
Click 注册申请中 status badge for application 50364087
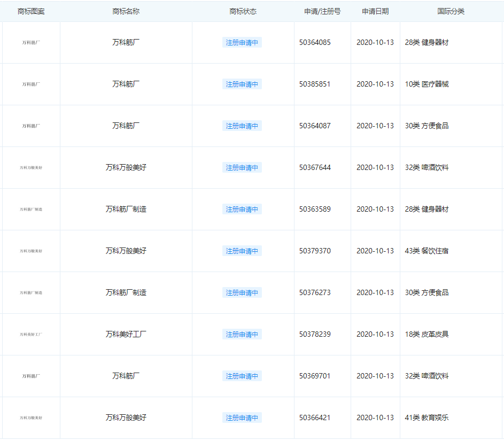(x=242, y=126)
